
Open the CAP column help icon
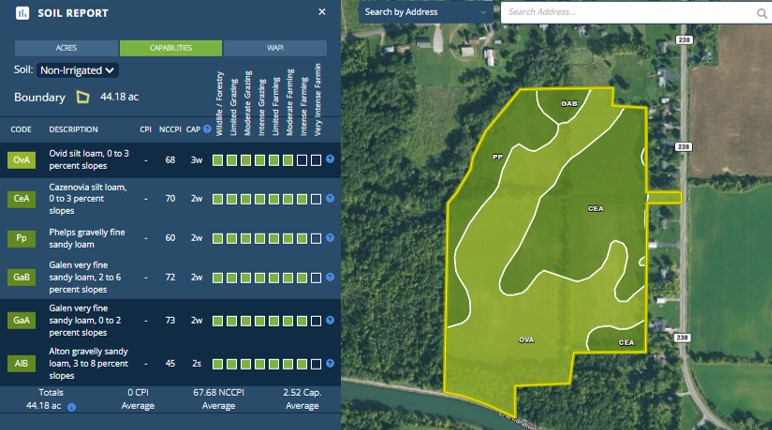pos(207,129)
